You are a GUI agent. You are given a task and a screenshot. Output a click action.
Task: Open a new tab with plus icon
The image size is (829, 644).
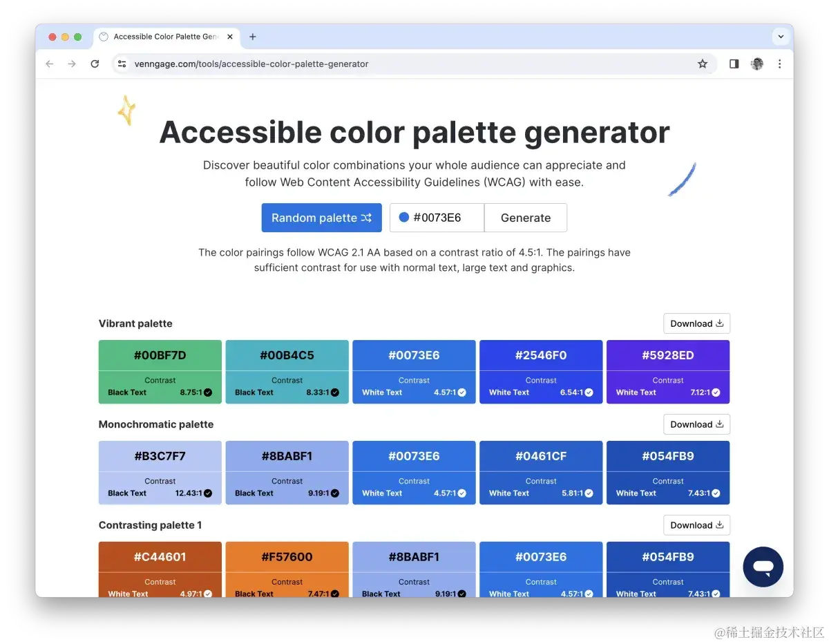[253, 37]
